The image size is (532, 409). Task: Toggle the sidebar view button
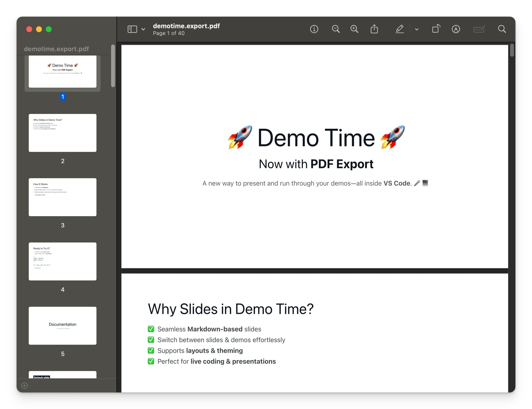pyautogui.click(x=132, y=29)
